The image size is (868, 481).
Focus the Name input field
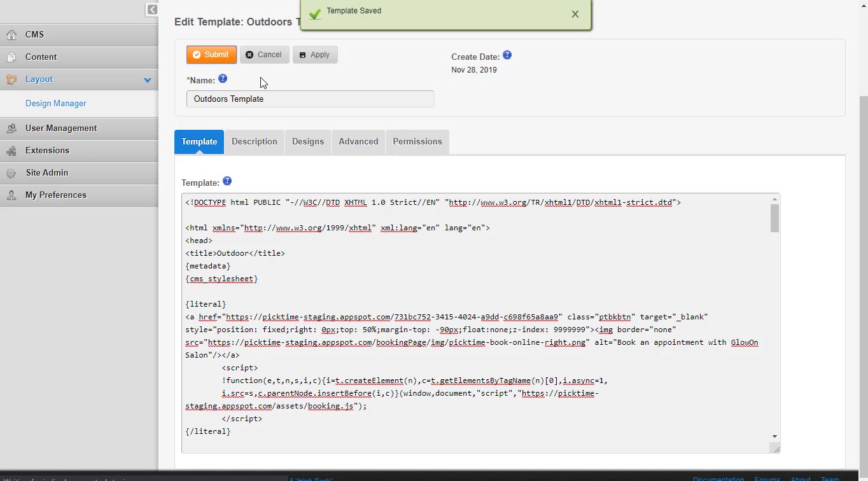310,99
